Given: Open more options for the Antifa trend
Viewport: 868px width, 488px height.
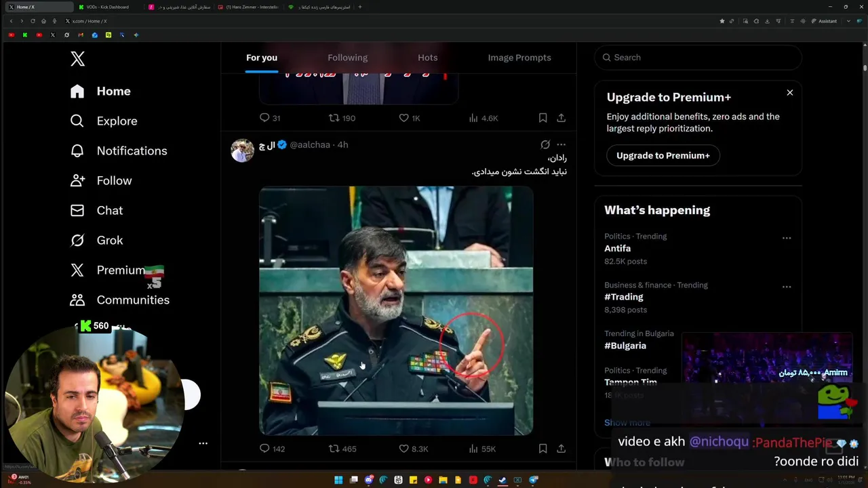Looking at the screenshot, I should click(x=787, y=238).
